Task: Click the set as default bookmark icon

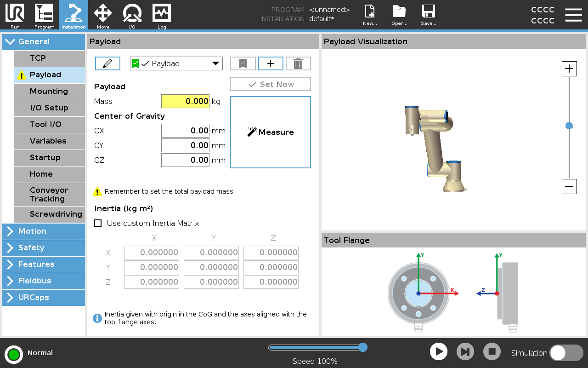Action: click(x=243, y=63)
